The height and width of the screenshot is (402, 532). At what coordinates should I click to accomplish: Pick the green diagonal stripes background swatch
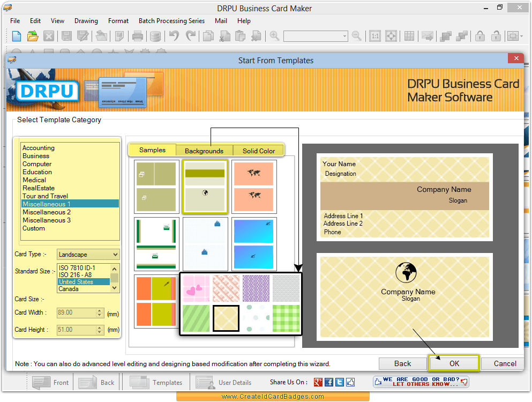(x=196, y=318)
